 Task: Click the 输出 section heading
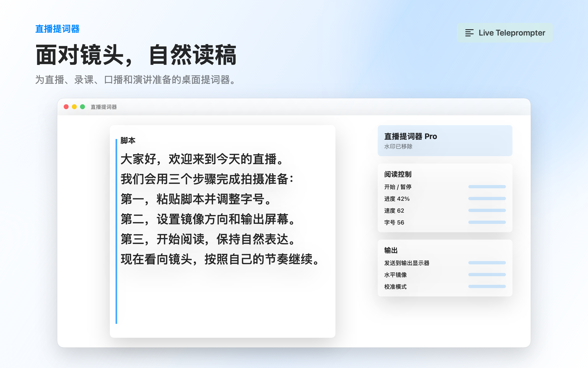391,250
